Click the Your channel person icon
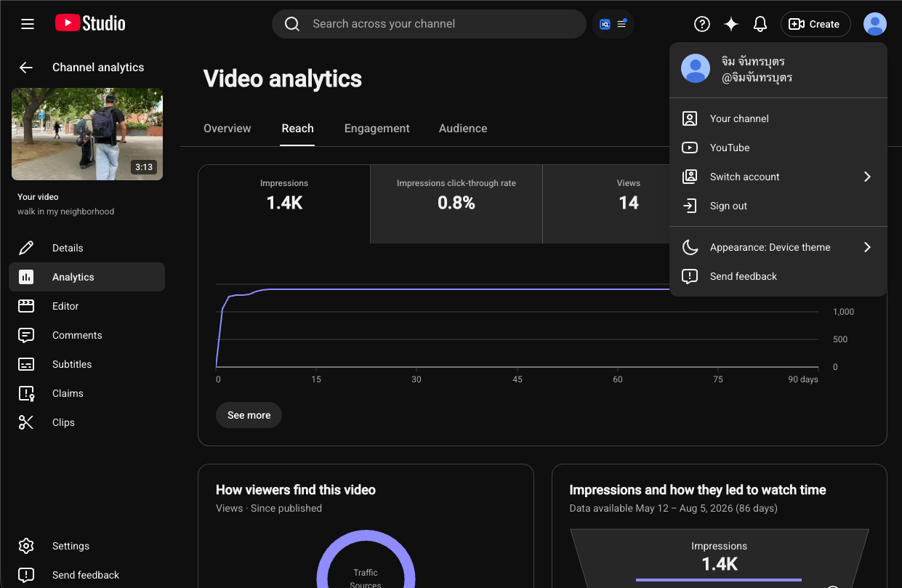The image size is (902, 588). (x=690, y=118)
